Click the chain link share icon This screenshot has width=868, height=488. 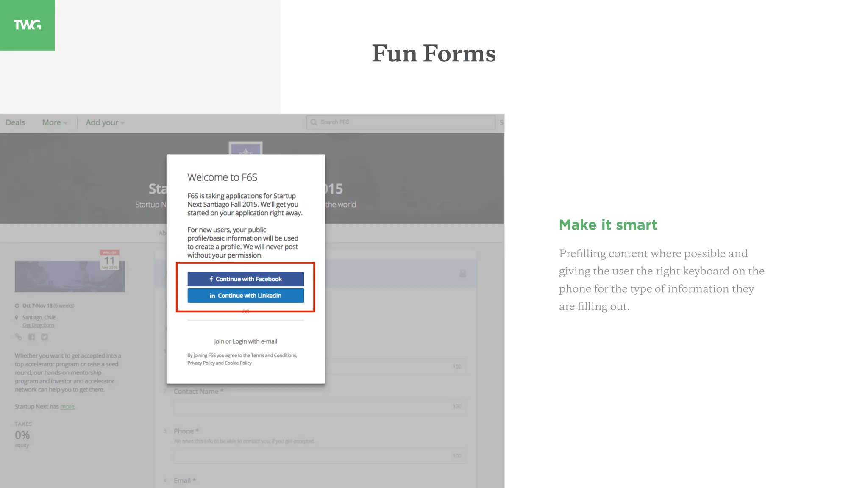[x=18, y=337]
